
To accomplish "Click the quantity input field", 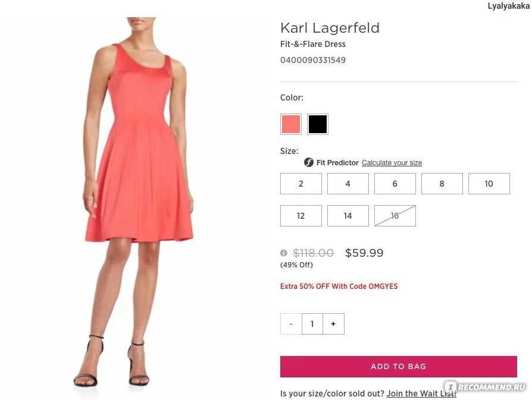I will click(312, 324).
